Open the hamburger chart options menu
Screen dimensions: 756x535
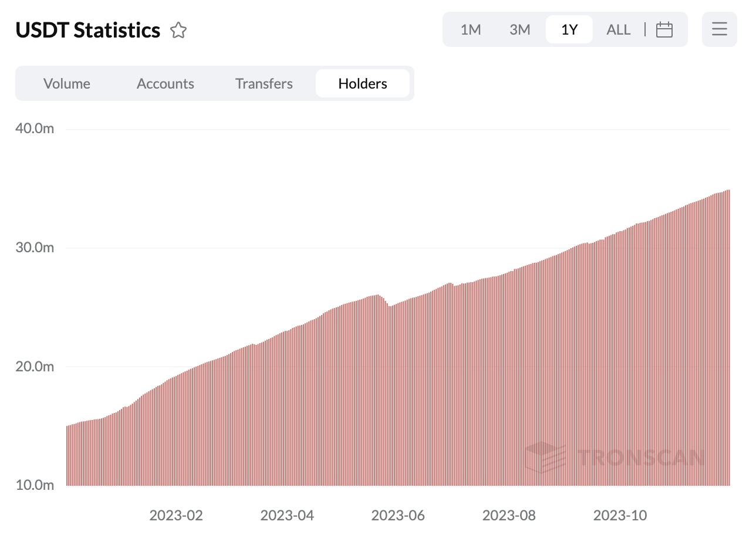tap(719, 29)
